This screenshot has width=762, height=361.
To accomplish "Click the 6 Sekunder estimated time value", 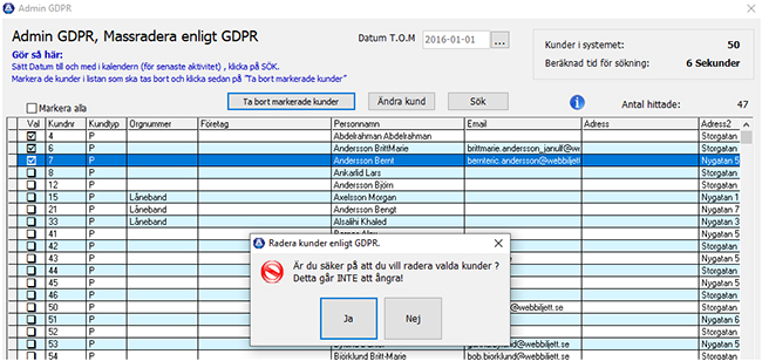I will tap(713, 63).
